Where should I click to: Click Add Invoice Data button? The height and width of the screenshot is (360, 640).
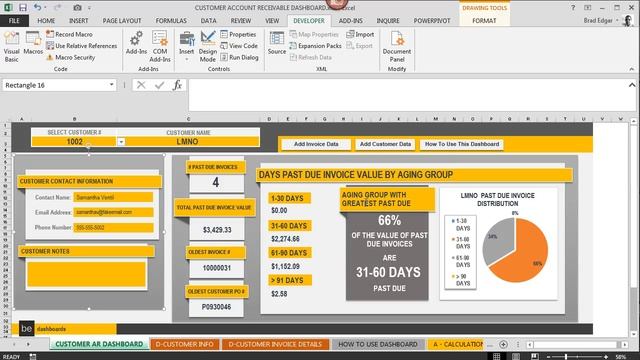point(316,144)
